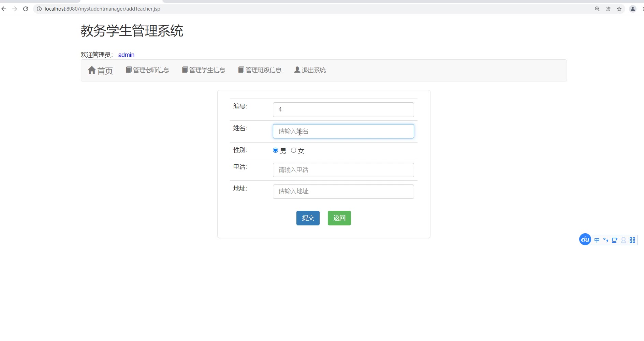
Task: Click the browser address bar URL
Action: pos(102,9)
